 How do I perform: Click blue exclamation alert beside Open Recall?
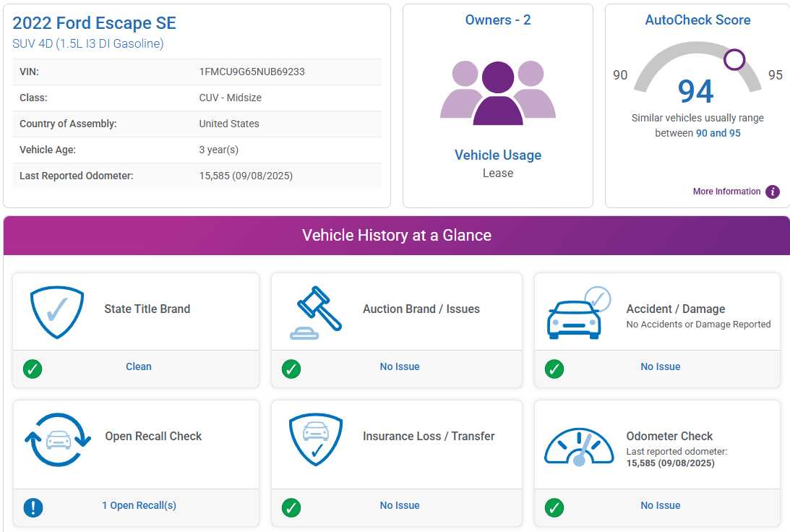[x=33, y=507]
